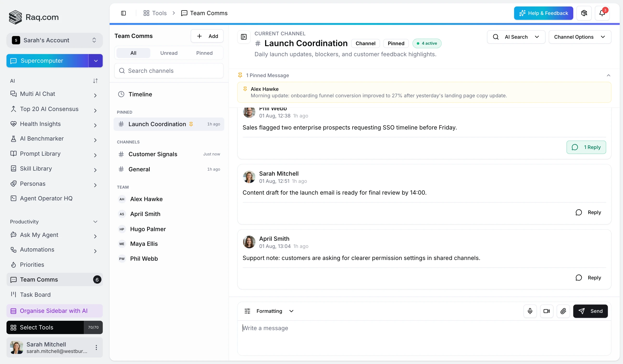Image resolution: width=623 pixels, height=364 pixels.
Task: Toggle the sidebar panel icon in top bar
Action: 123,13
